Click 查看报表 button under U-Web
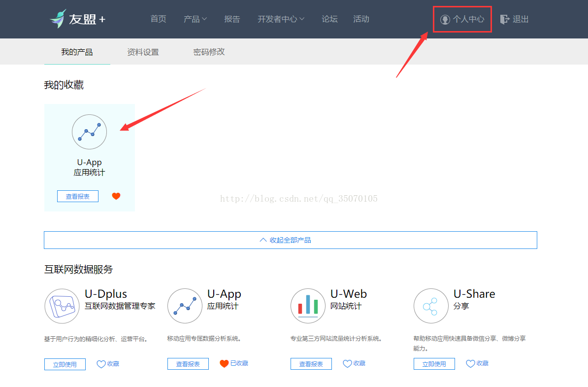Screen dimensions: 588x387 [x=311, y=364]
